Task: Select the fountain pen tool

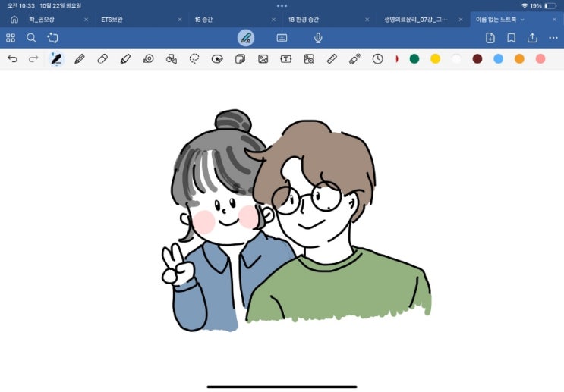Action: (56, 59)
